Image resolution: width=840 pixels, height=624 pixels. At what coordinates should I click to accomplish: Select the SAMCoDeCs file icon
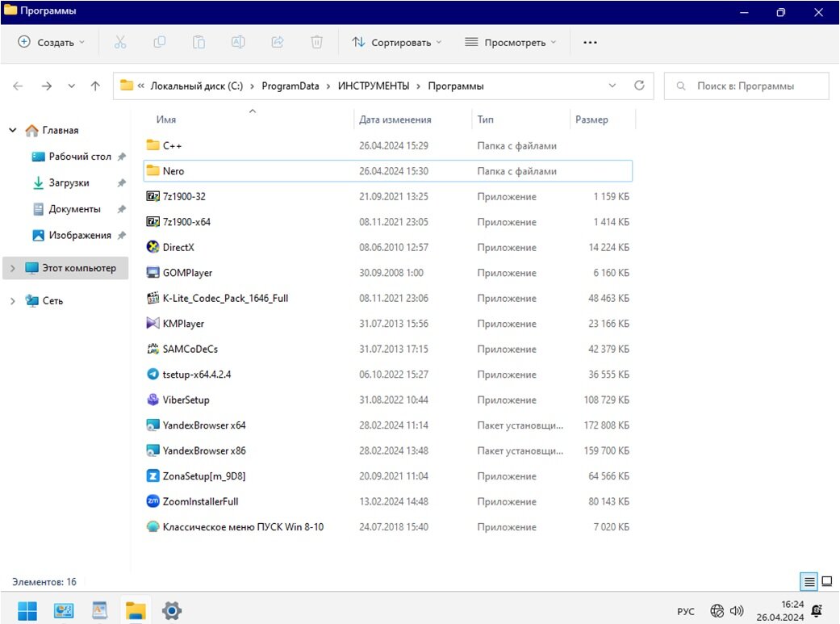153,349
